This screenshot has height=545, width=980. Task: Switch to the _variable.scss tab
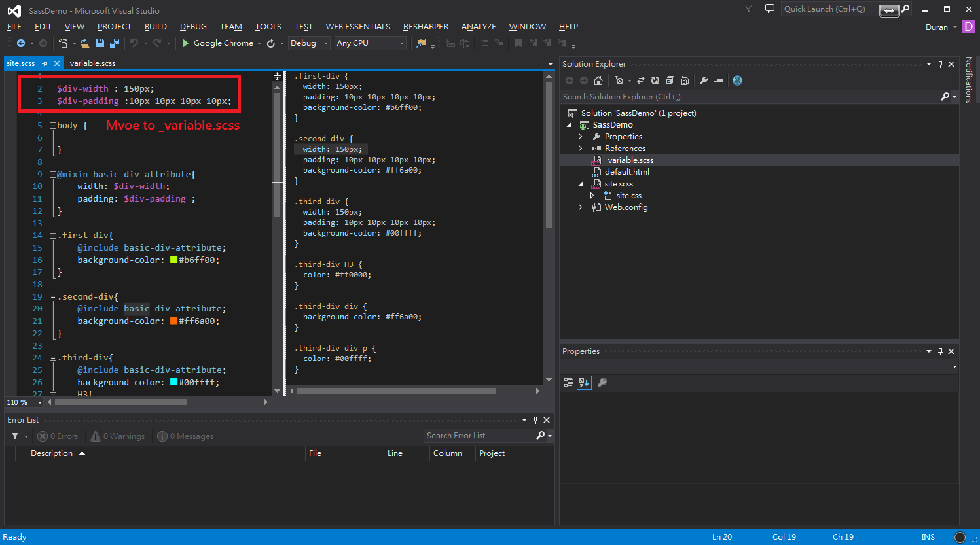[92, 63]
